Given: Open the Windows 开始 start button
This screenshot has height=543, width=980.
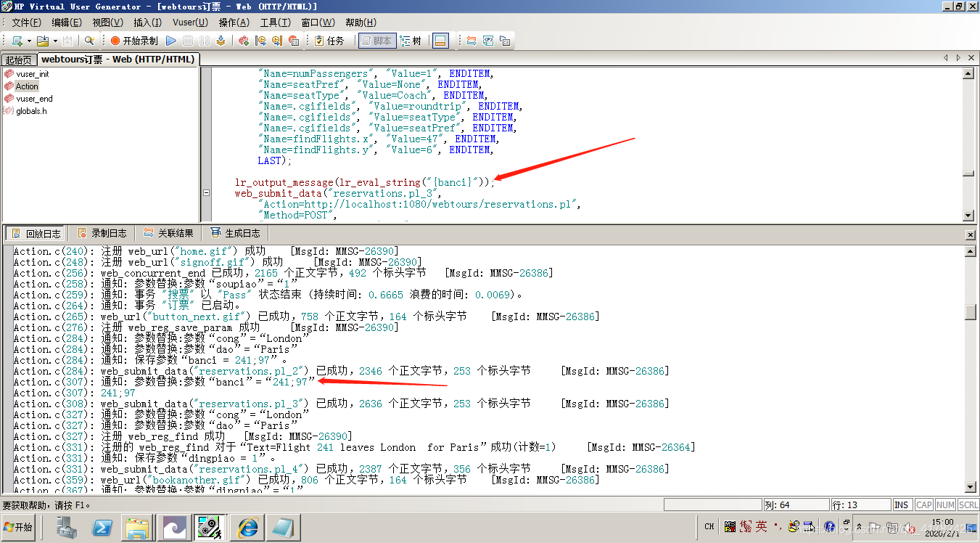Looking at the screenshot, I should point(19,527).
